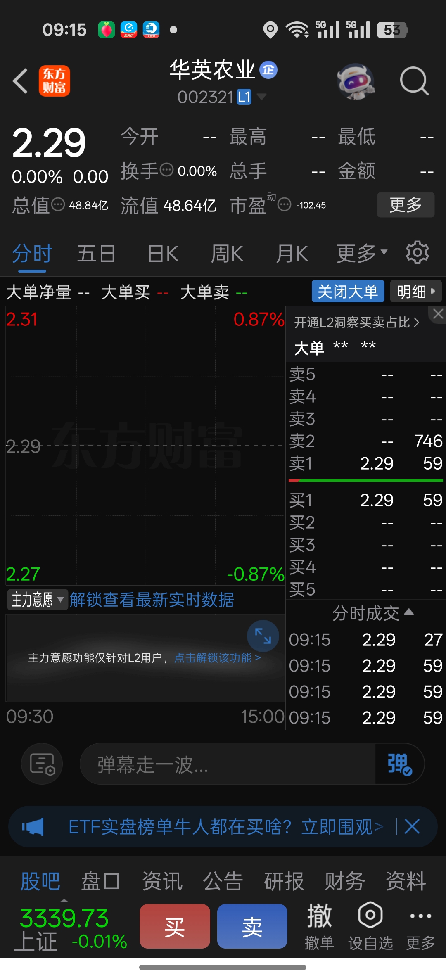
Task: Open 明细 big order details
Action: point(416,292)
